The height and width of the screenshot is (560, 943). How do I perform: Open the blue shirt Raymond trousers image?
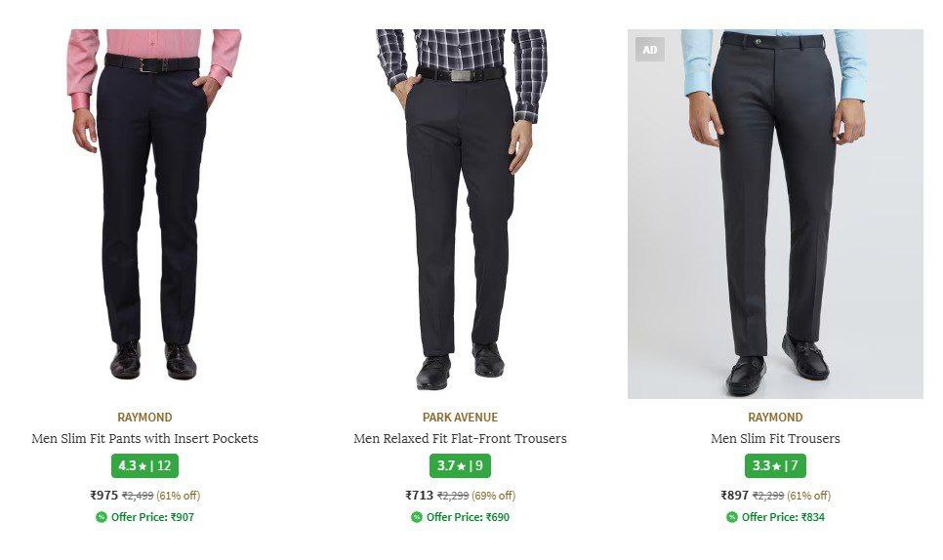(775, 215)
